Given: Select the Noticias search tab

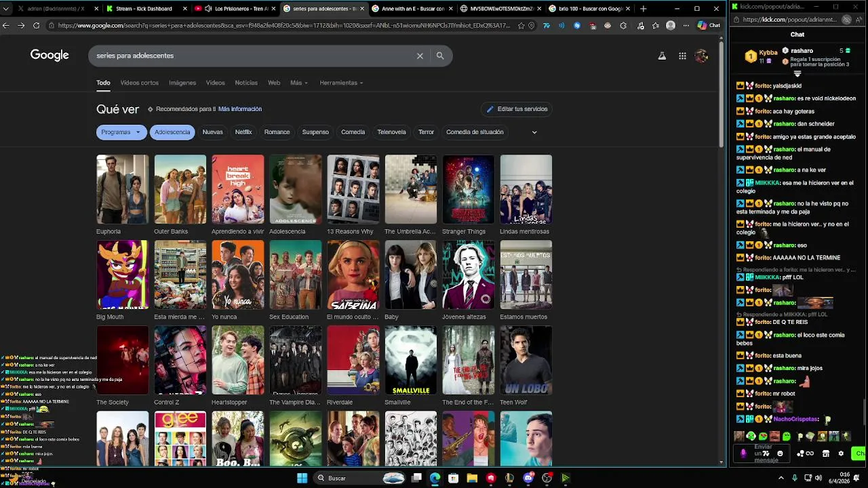Looking at the screenshot, I should (x=246, y=83).
